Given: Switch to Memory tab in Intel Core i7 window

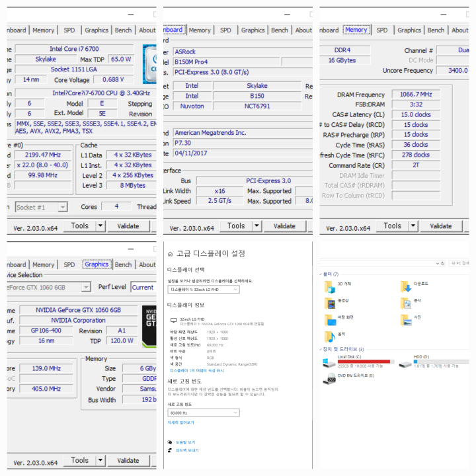Looking at the screenshot, I should pos(43,30).
